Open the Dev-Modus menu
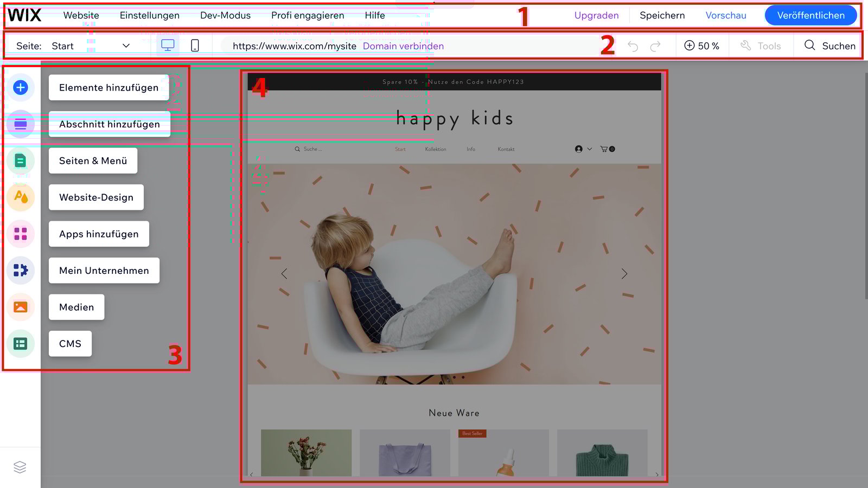The height and width of the screenshot is (488, 868). [x=225, y=15]
